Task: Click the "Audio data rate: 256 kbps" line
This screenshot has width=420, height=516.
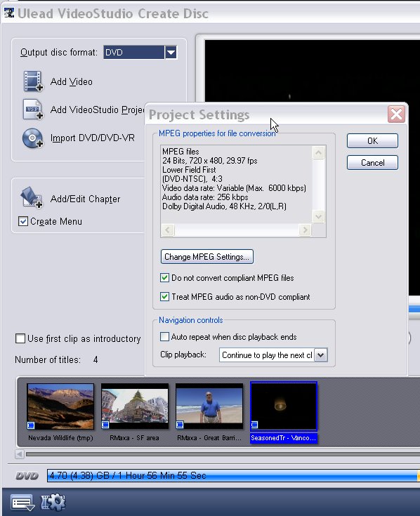Action: point(205,197)
